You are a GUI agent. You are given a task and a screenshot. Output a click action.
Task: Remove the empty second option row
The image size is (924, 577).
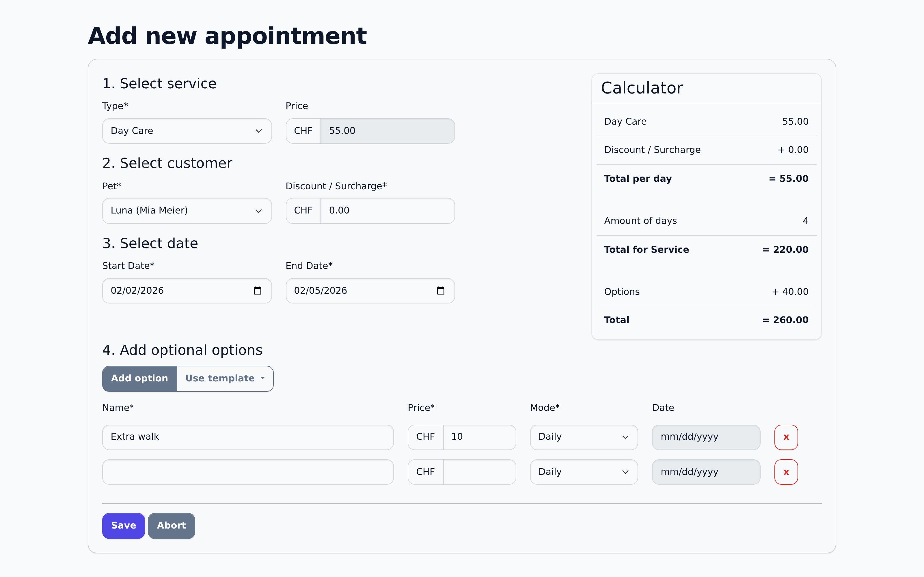(x=786, y=472)
